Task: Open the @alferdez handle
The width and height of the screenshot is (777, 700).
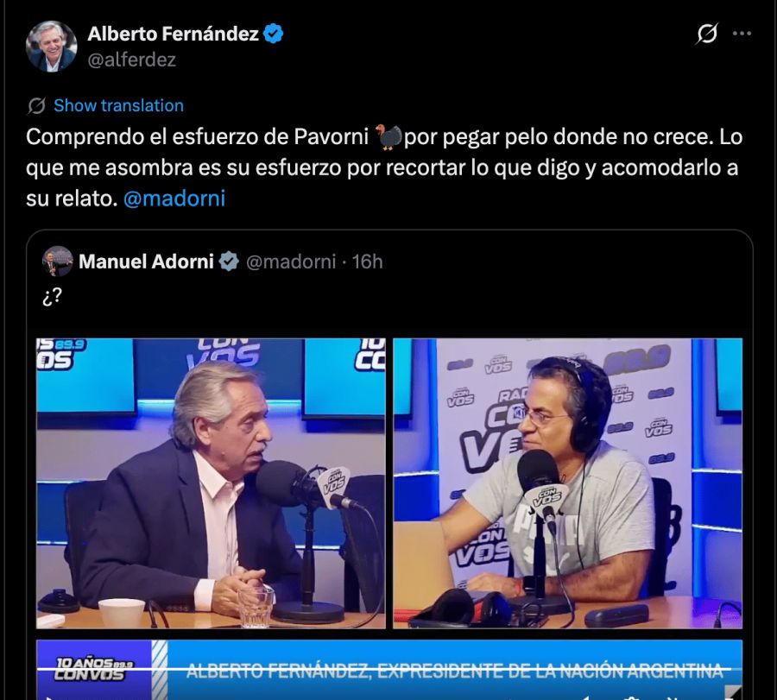Action: pyautogui.click(x=132, y=60)
